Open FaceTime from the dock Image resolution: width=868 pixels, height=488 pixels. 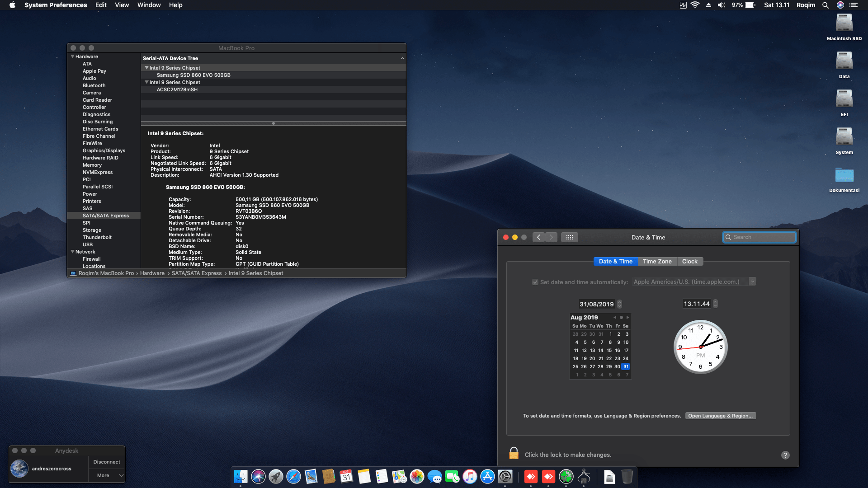452,476
